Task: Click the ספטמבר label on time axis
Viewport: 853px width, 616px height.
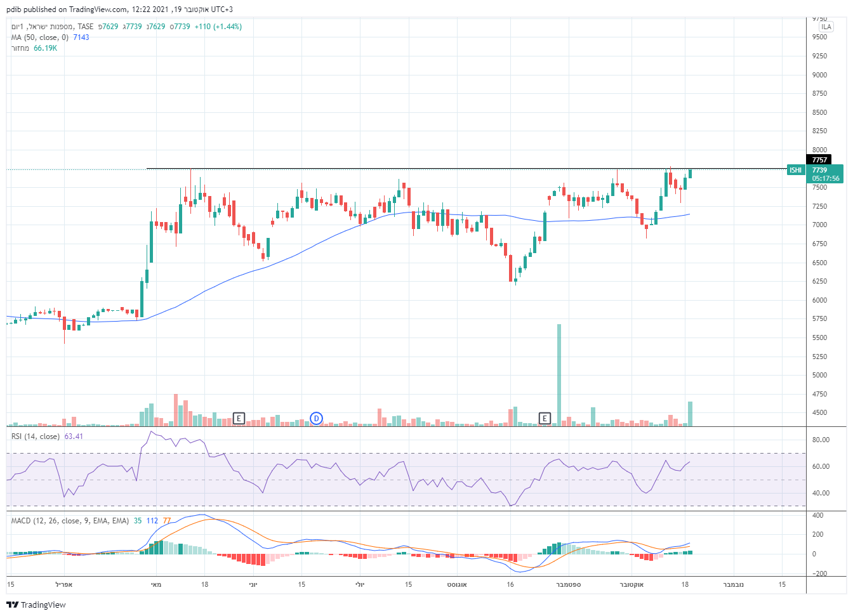Action: pyautogui.click(x=569, y=584)
